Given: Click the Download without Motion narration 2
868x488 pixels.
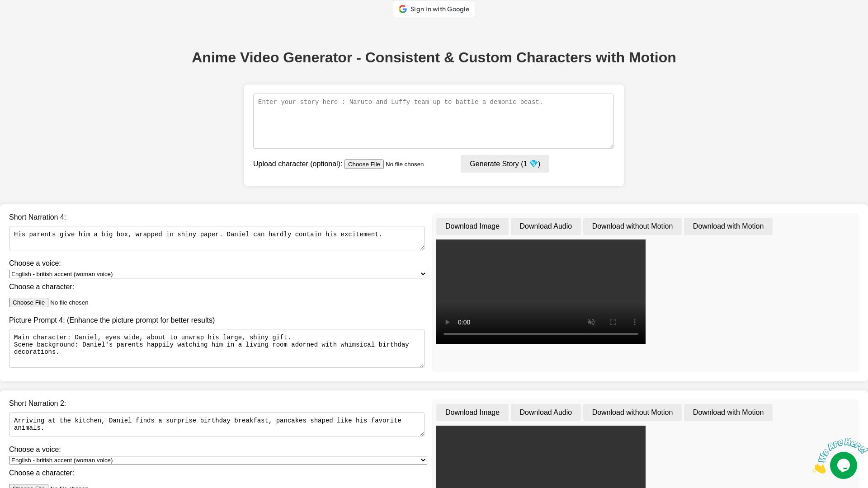Looking at the screenshot, I should 632,413.
